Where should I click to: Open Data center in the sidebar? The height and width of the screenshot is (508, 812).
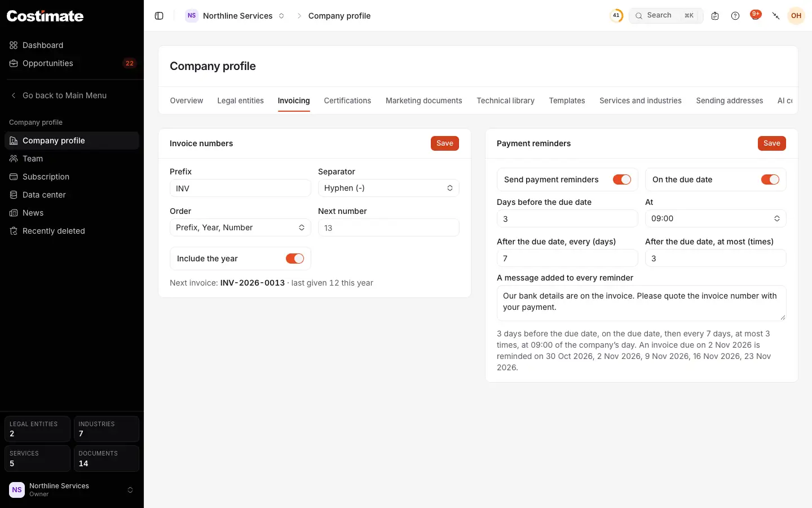tap(72, 195)
